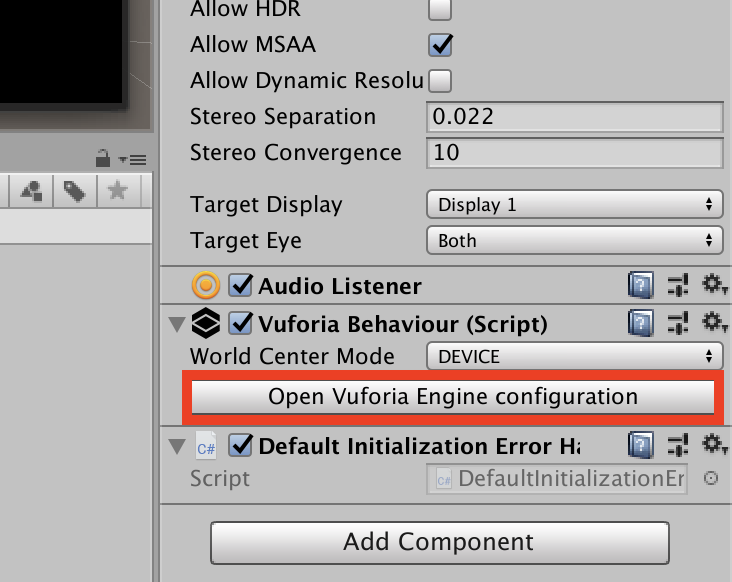The image size is (732, 582).
Task: Open Vuforia Behaviour gear settings menu
Action: point(712,323)
